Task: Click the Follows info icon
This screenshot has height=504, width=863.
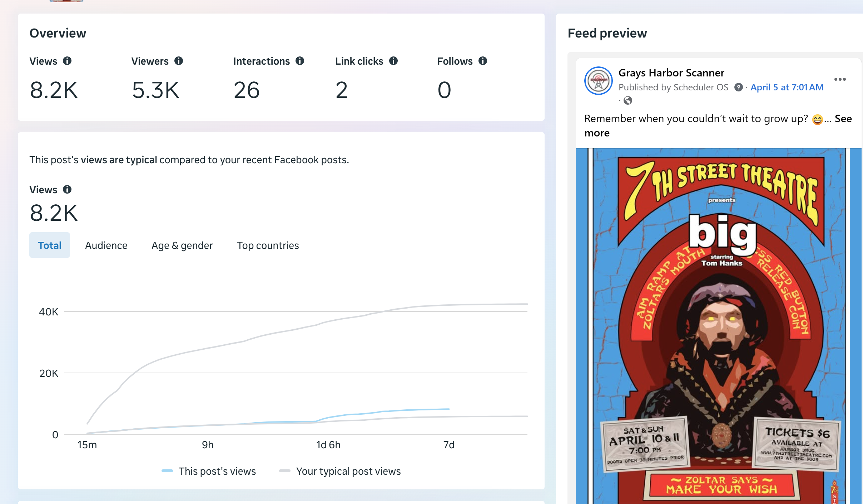Action: click(483, 61)
